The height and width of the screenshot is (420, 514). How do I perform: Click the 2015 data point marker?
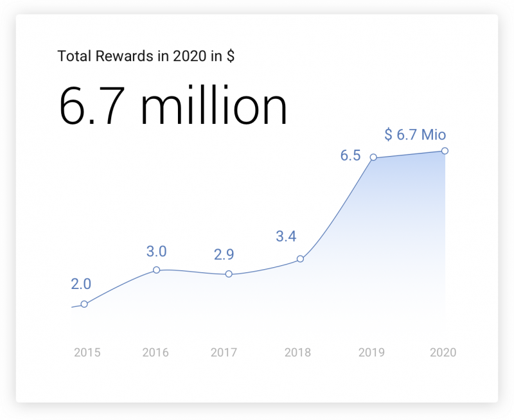coord(84,304)
